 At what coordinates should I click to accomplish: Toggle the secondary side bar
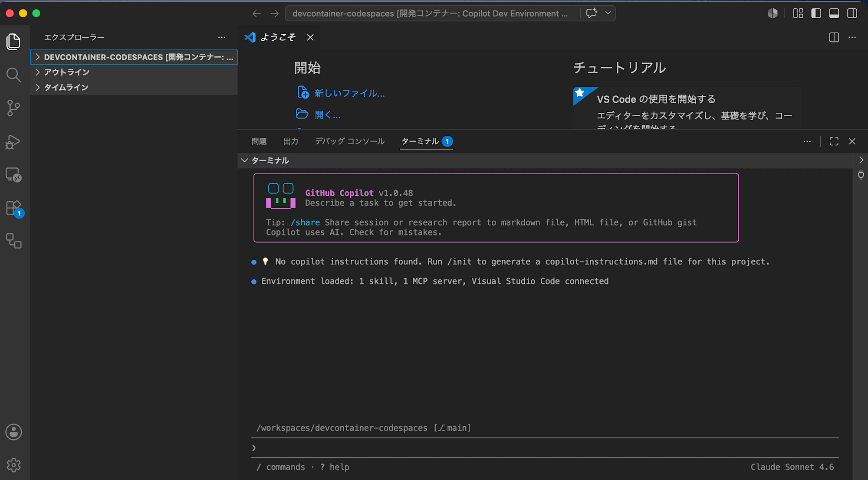[x=852, y=13]
